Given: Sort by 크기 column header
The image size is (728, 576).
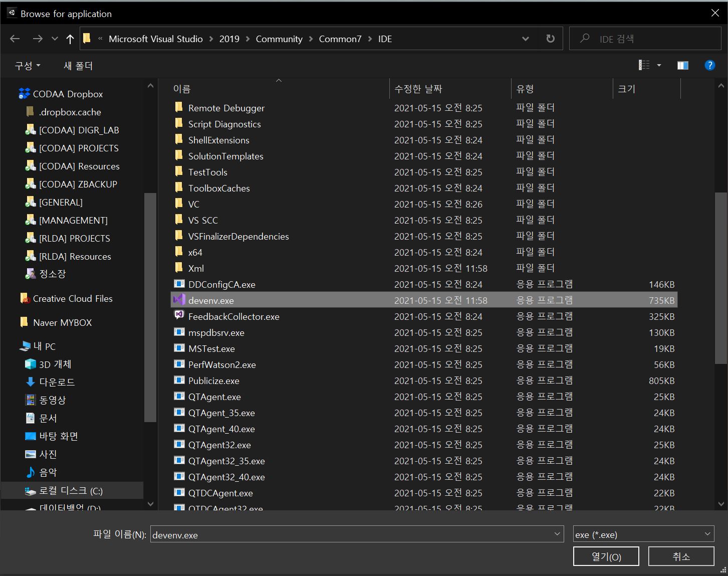Looking at the screenshot, I should pyautogui.click(x=626, y=89).
